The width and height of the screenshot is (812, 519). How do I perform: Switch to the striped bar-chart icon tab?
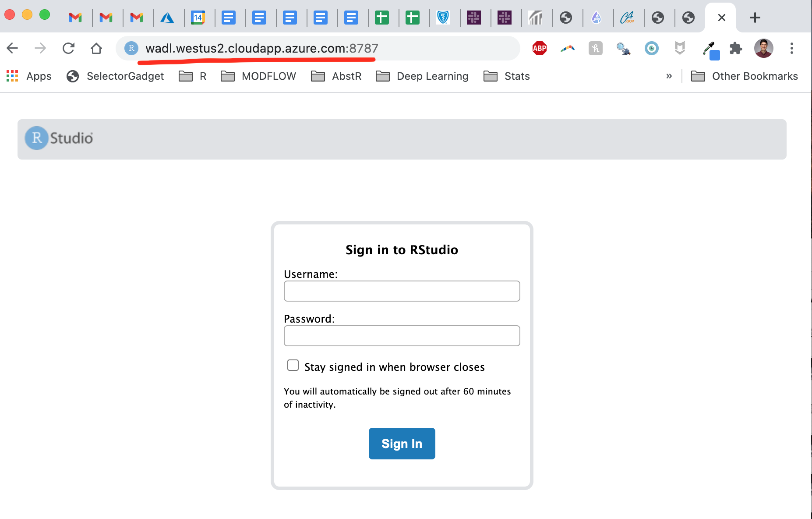coord(535,18)
